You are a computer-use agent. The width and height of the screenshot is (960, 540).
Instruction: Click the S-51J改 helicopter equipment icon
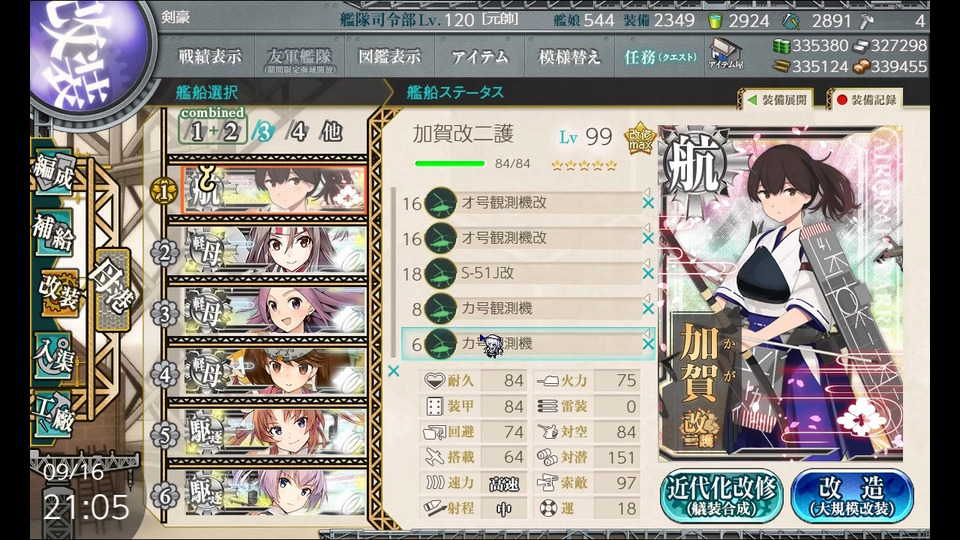pyautogui.click(x=440, y=274)
